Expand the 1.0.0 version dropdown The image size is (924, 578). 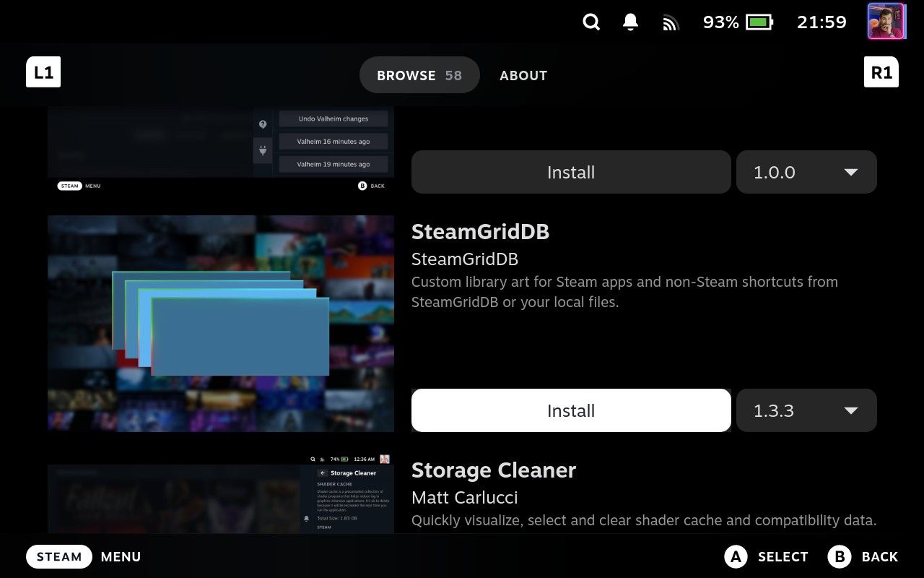[x=806, y=172]
